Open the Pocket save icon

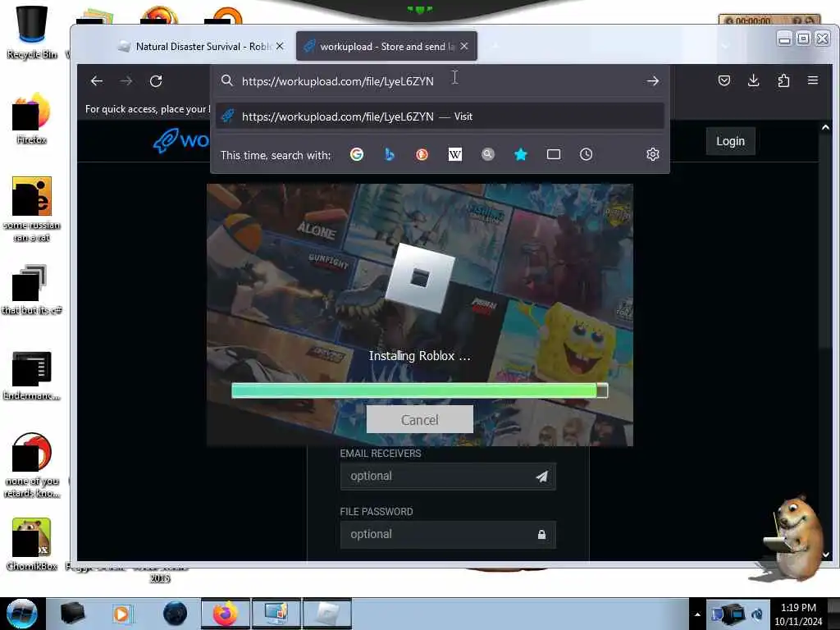pyautogui.click(x=724, y=80)
